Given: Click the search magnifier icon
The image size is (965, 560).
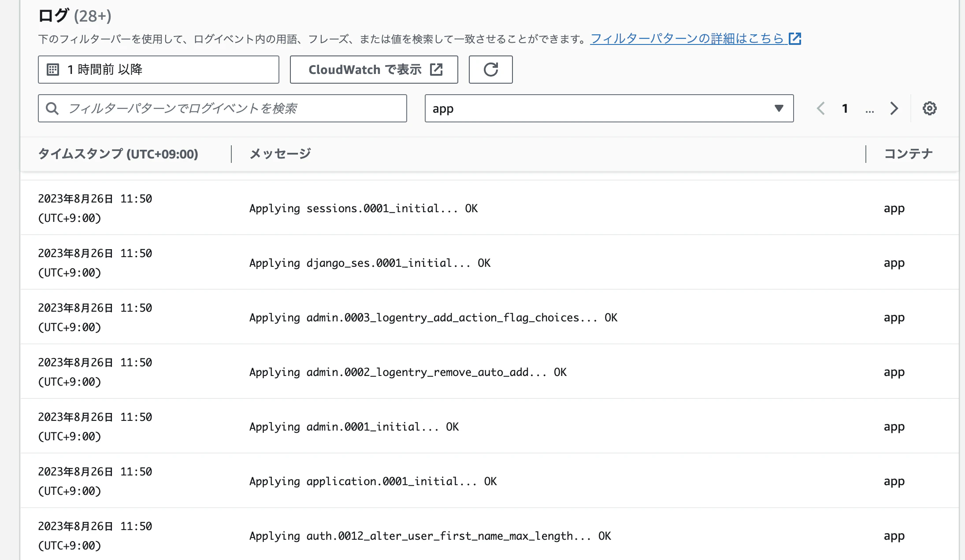Looking at the screenshot, I should tap(52, 108).
